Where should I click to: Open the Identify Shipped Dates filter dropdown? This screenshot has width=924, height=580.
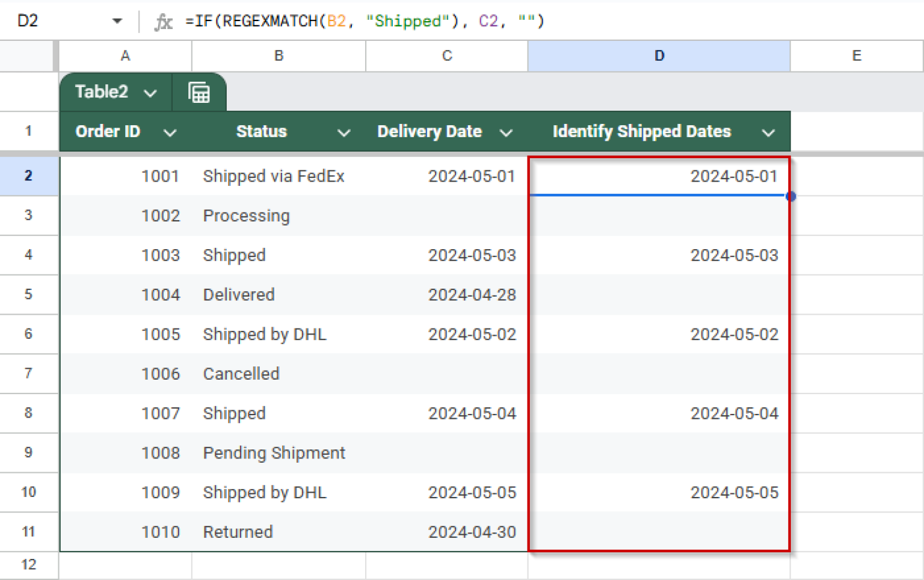tap(769, 132)
